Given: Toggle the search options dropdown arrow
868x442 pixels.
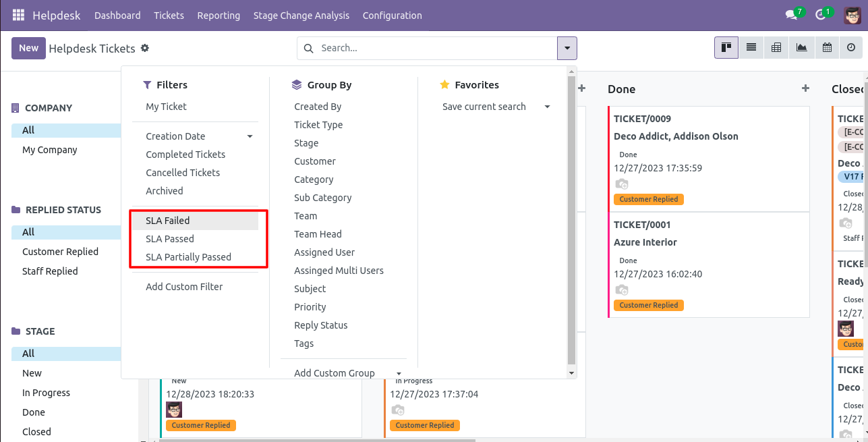Looking at the screenshot, I should 567,48.
